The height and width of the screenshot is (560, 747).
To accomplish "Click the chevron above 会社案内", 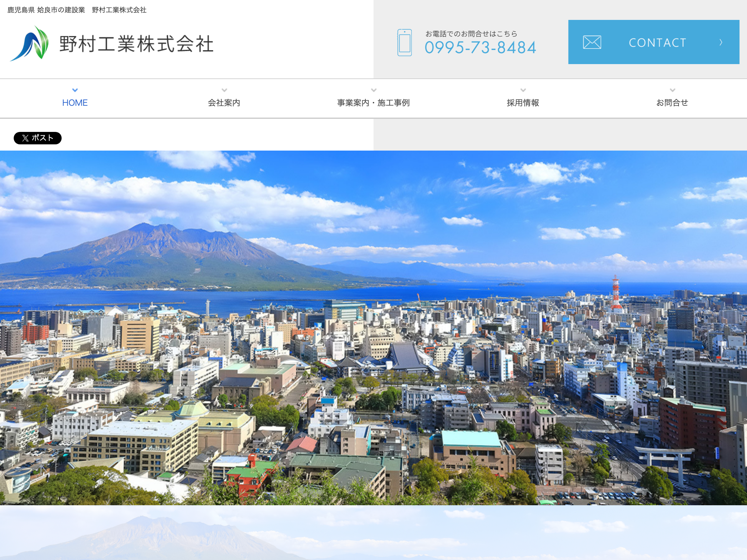I will click(x=224, y=90).
